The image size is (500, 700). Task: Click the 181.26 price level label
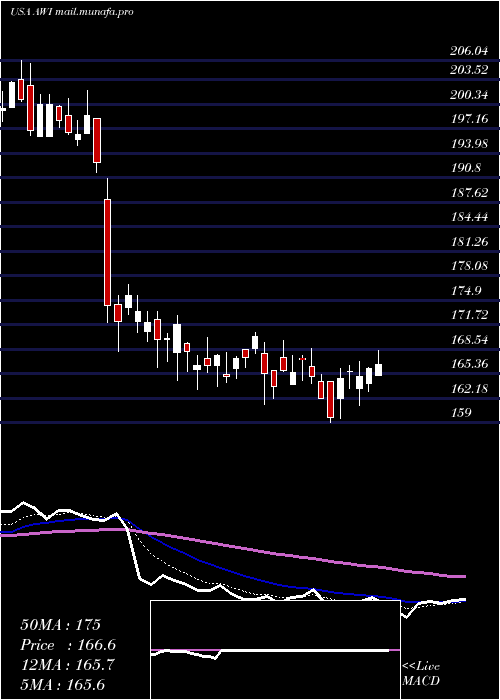tap(468, 242)
